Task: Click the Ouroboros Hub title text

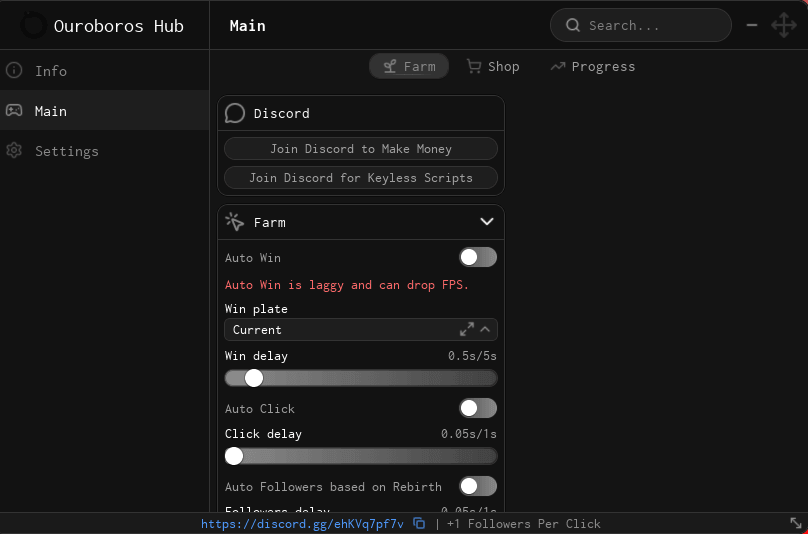Action: click(x=119, y=26)
